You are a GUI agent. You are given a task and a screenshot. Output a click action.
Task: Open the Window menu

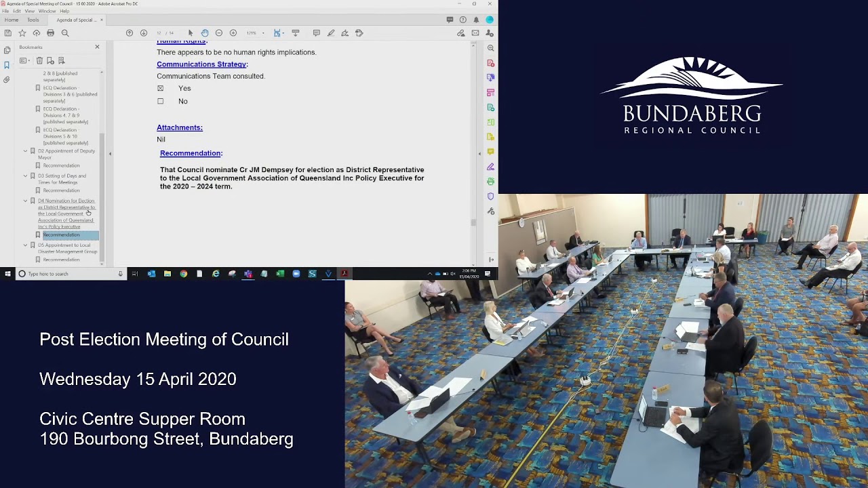coord(47,11)
